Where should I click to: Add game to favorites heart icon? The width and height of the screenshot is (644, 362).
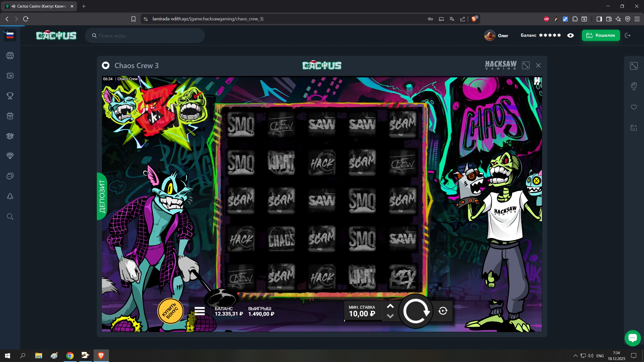[x=634, y=107]
